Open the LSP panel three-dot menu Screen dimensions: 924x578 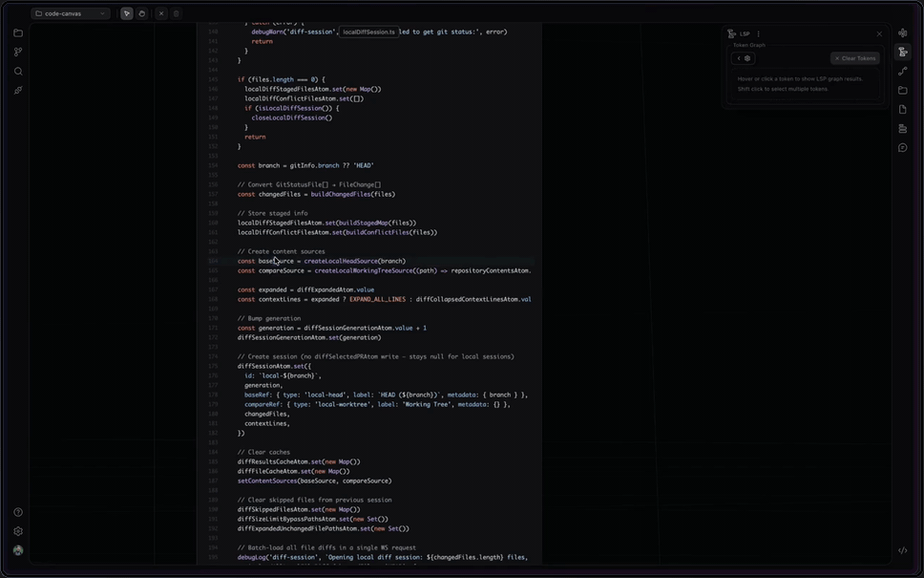tap(759, 33)
